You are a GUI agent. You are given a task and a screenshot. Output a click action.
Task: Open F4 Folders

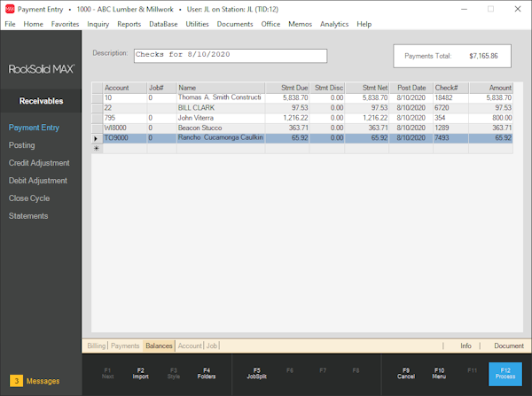pyautogui.click(x=207, y=372)
